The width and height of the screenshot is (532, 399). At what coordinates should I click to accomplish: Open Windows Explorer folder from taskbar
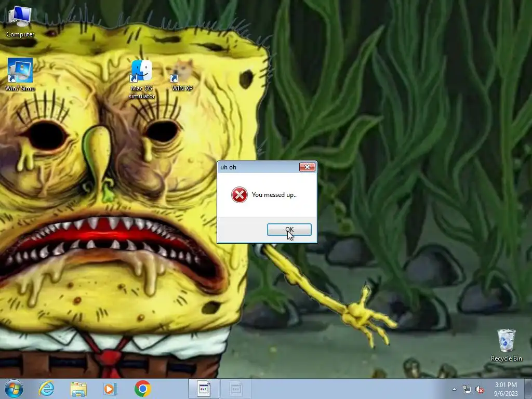point(78,389)
